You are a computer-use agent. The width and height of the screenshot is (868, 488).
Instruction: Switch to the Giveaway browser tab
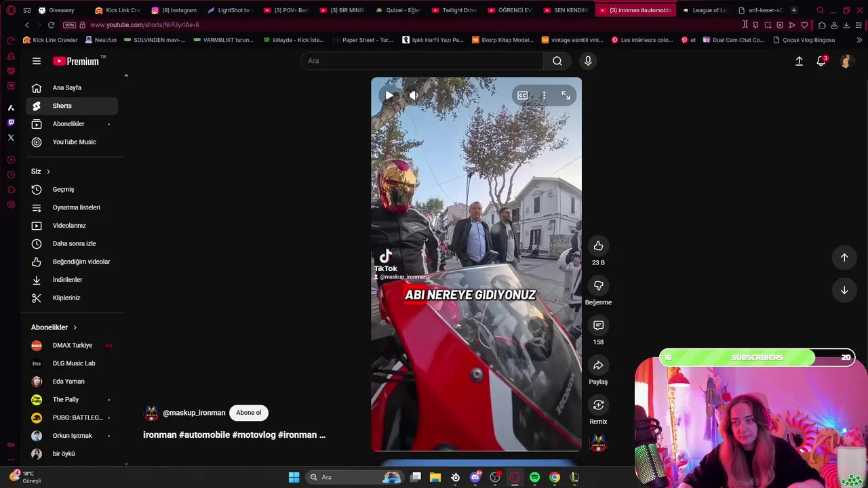57,10
